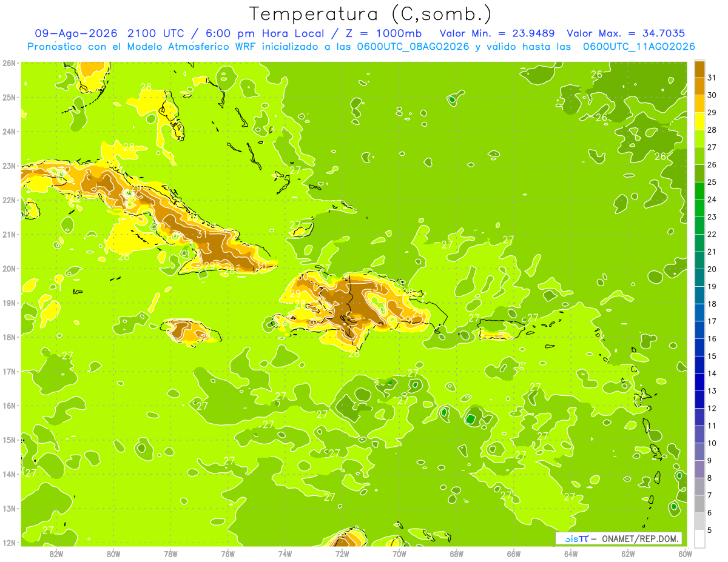
Task: Click "Valor Max. = 34.7035" value
Action: coord(626,33)
